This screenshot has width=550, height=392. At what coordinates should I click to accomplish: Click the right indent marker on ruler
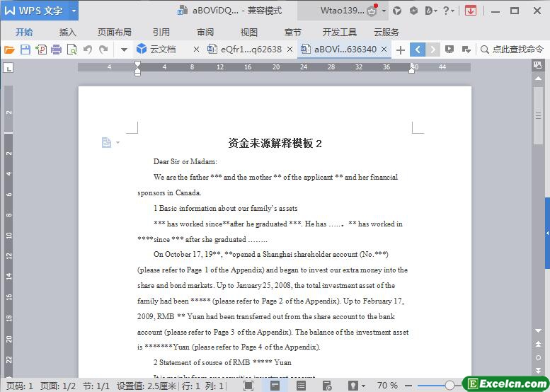(x=411, y=70)
